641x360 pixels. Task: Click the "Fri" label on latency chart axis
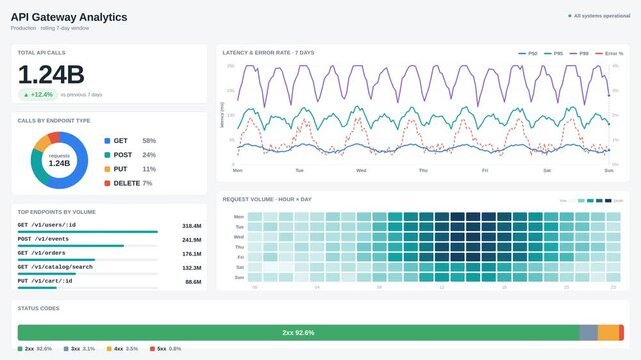coord(485,170)
